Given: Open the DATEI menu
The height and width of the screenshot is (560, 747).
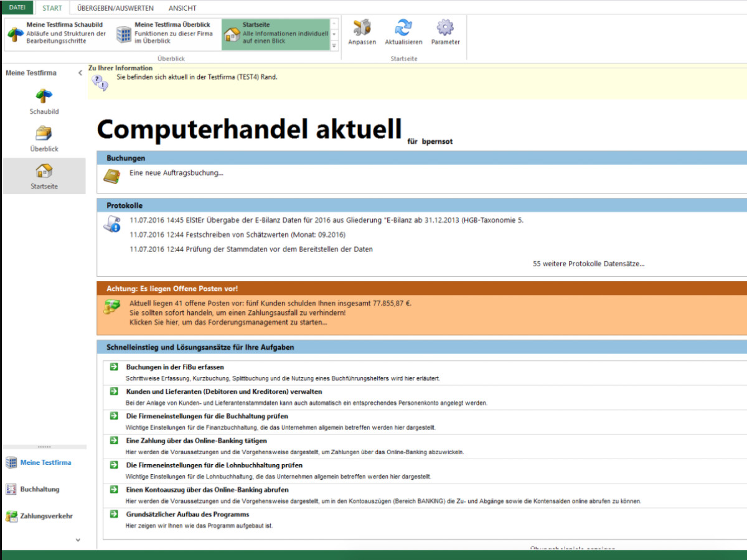Looking at the screenshot, I should tap(17, 7).
